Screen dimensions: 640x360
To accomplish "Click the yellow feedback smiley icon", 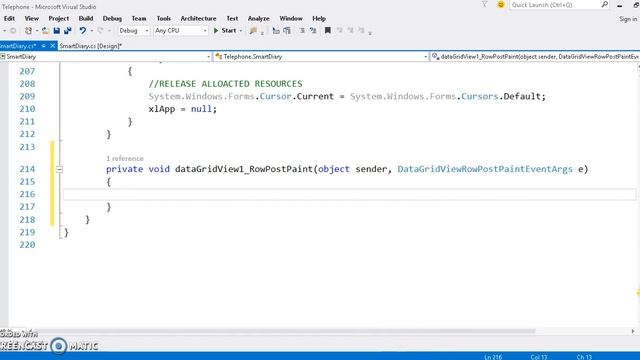I will pyautogui.click(x=501, y=5).
